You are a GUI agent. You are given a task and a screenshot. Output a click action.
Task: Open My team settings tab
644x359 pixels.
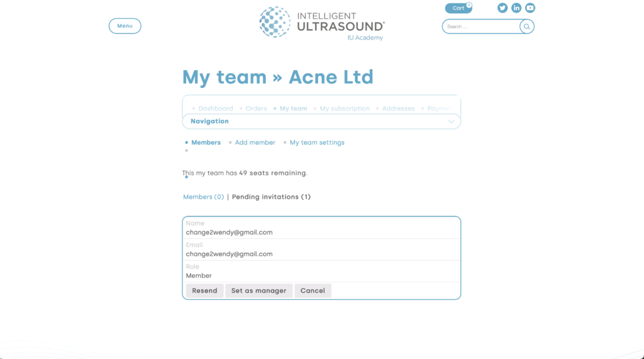(317, 143)
